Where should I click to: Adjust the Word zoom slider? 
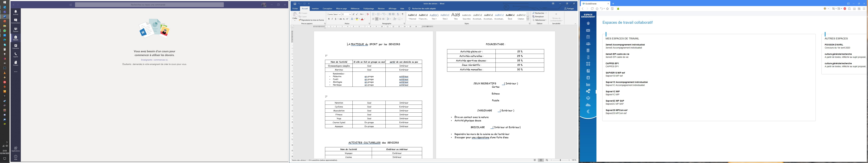pyautogui.click(x=560, y=160)
